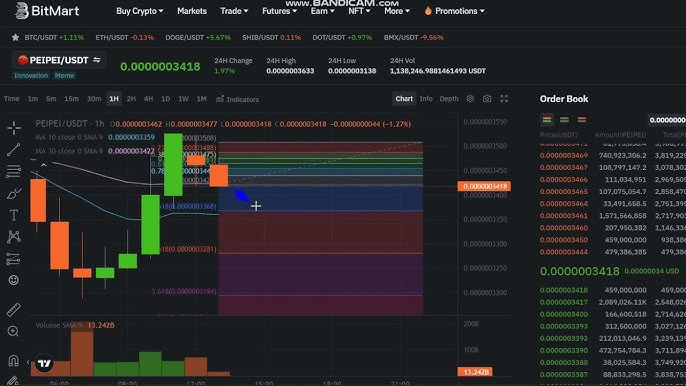Add PEIPEI/USDT to favorites star
The width and height of the screenshot is (686, 386).
pos(15,38)
